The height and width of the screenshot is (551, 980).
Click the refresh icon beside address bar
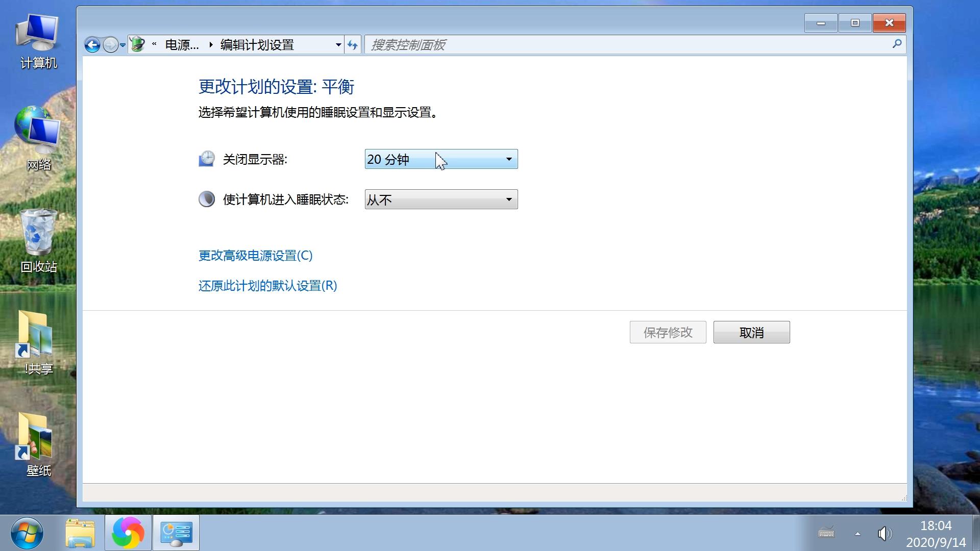tap(353, 45)
